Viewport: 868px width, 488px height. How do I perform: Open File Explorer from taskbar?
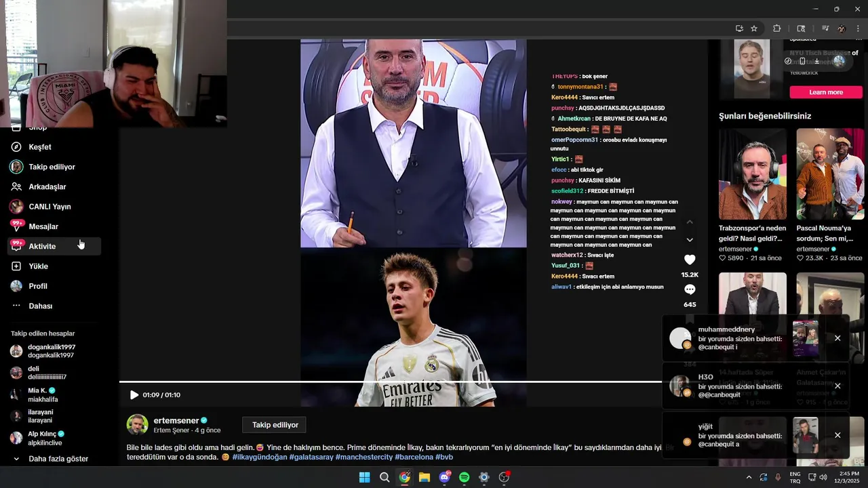[425, 477]
